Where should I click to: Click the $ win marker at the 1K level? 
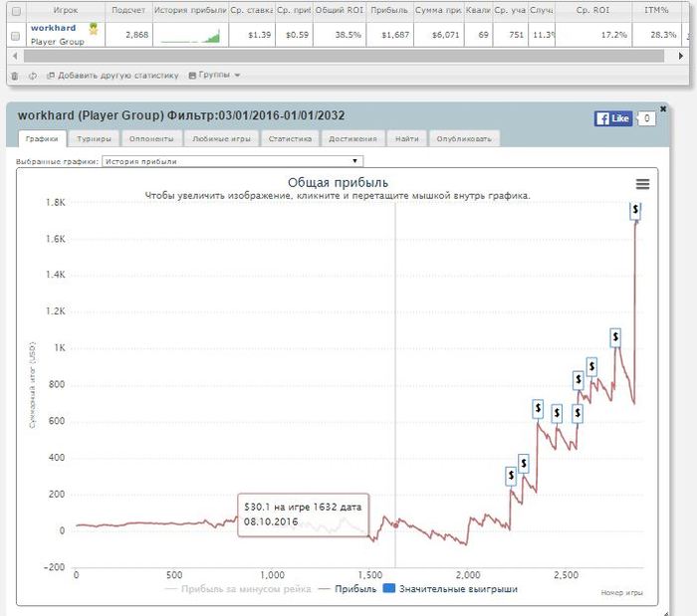point(615,337)
